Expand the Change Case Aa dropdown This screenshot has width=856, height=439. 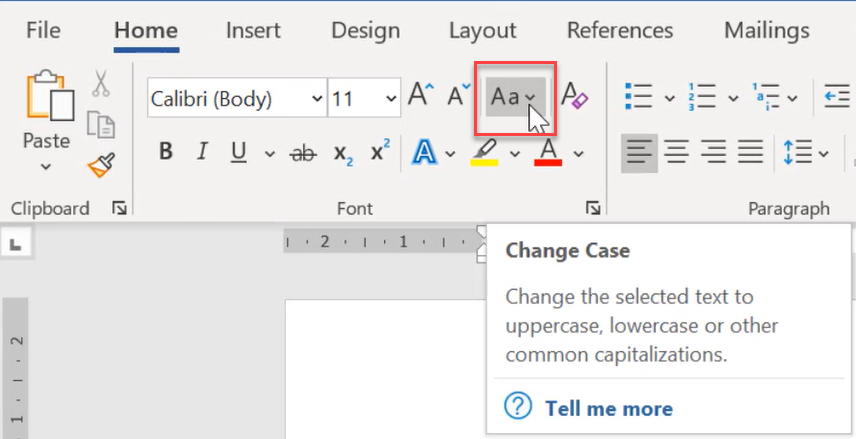515,97
